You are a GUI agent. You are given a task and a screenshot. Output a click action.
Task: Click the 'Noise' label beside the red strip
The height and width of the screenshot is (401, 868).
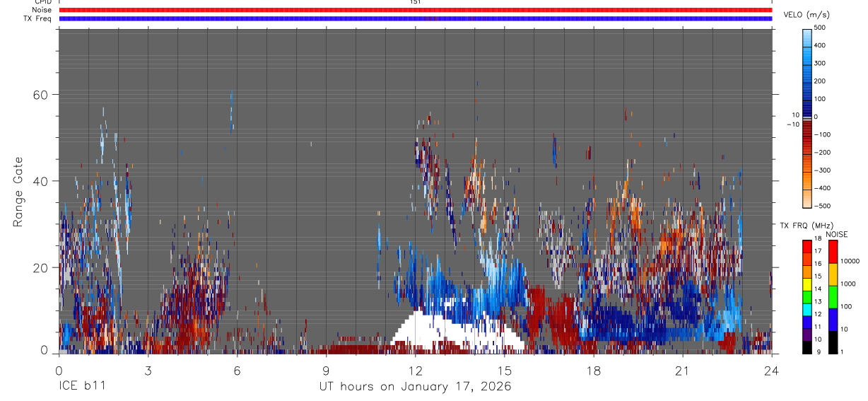42,10
